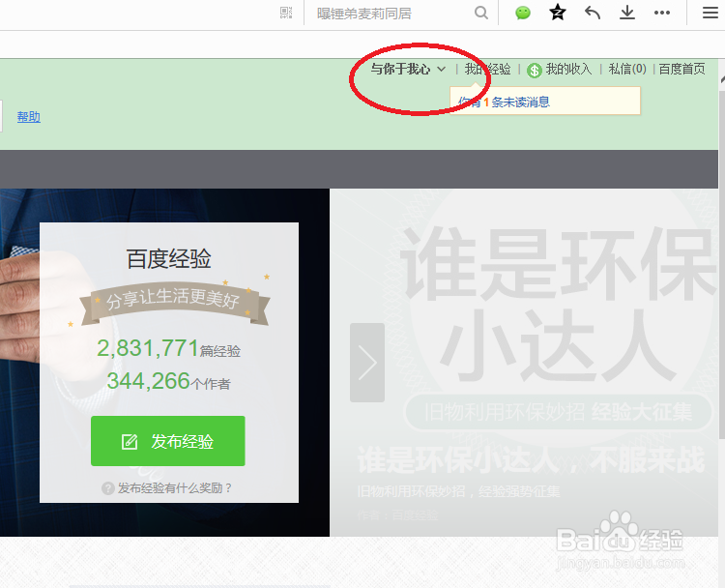
Task: Open the green WeChat chat icon
Action: click(522, 13)
